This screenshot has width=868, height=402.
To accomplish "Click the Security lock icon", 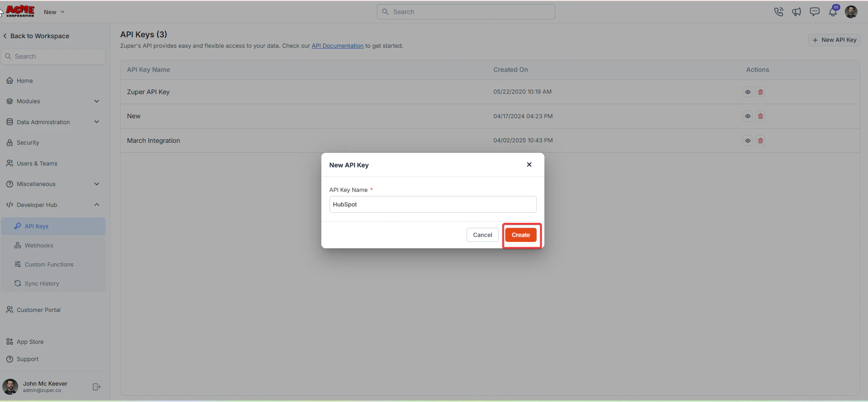I will 10,142.
